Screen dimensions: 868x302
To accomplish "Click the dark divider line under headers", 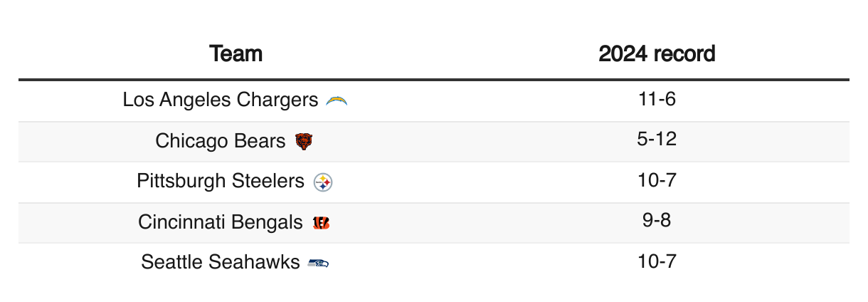I will click(434, 79).
